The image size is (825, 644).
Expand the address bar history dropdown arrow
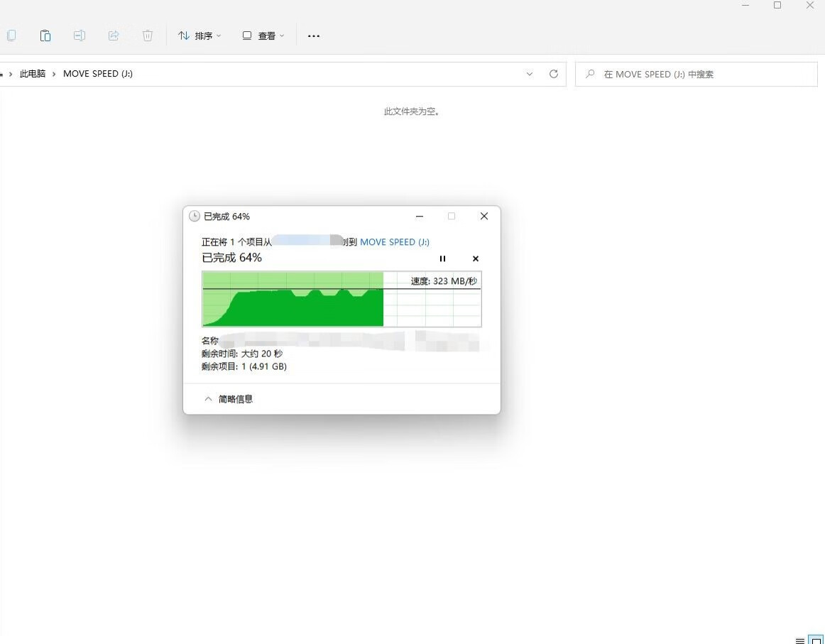click(530, 74)
